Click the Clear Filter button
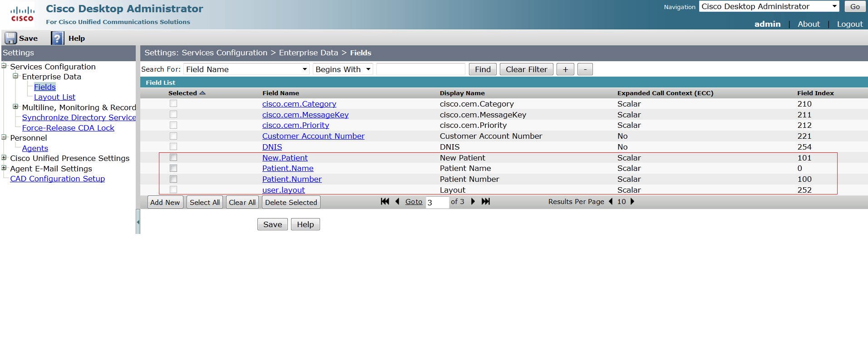Viewport: 868px width, 345px height. click(527, 69)
